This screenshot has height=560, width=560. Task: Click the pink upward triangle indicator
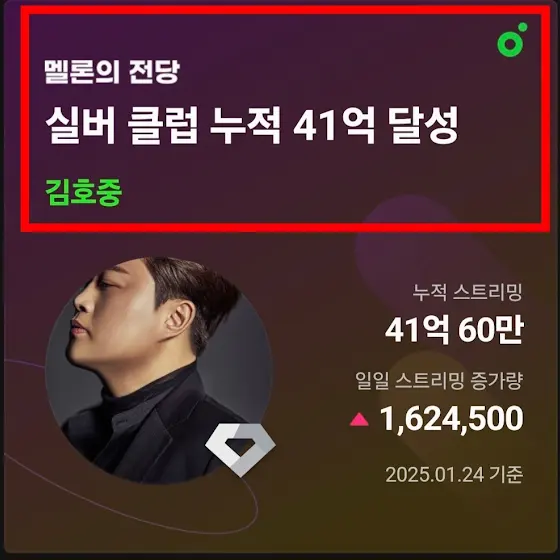[x=359, y=419]
